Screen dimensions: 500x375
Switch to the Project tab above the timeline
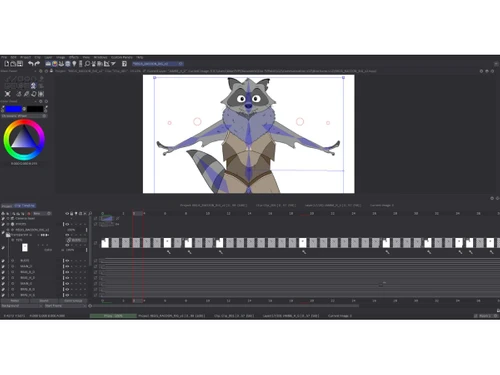pyautogui.click(x=7, y=206)
